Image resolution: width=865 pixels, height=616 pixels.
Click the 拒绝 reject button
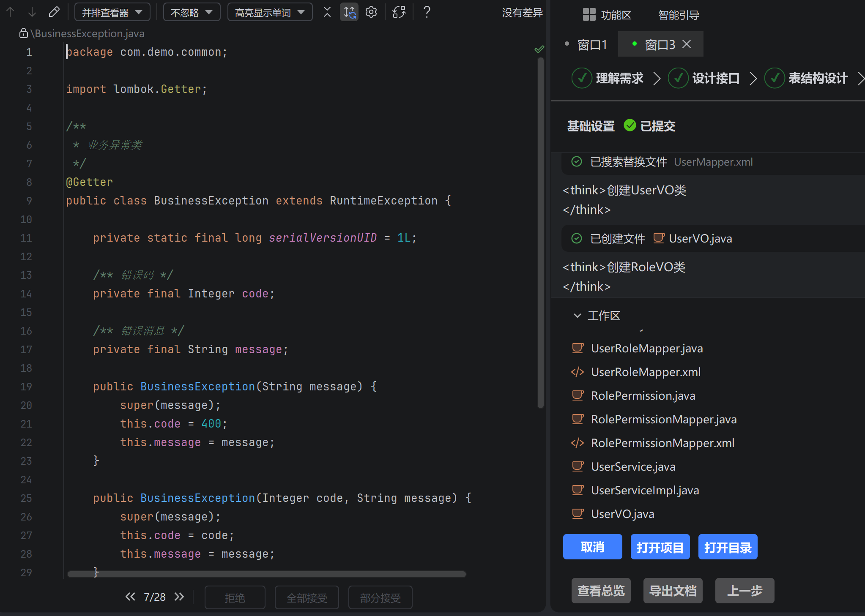[x=235, y=597]
